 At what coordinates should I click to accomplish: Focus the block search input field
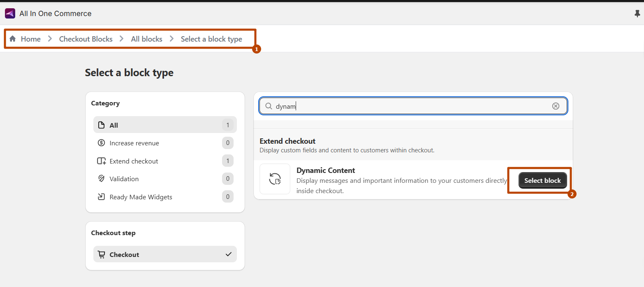click(411, 106)
